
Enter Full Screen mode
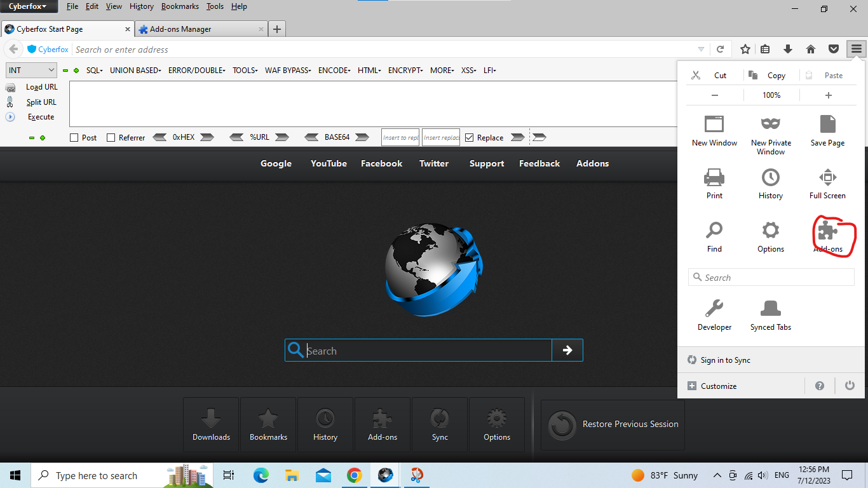click(x=827, y=184)
